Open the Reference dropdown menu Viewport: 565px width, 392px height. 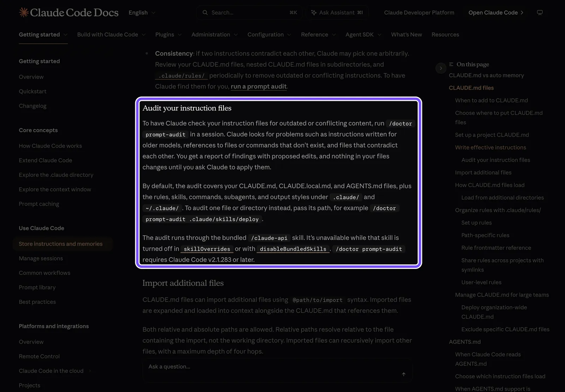(319, 35)
